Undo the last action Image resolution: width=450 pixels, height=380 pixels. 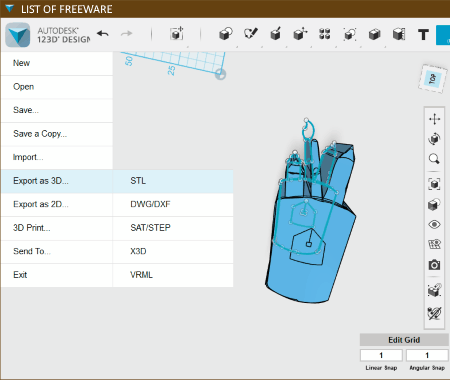tap(103, 34)
